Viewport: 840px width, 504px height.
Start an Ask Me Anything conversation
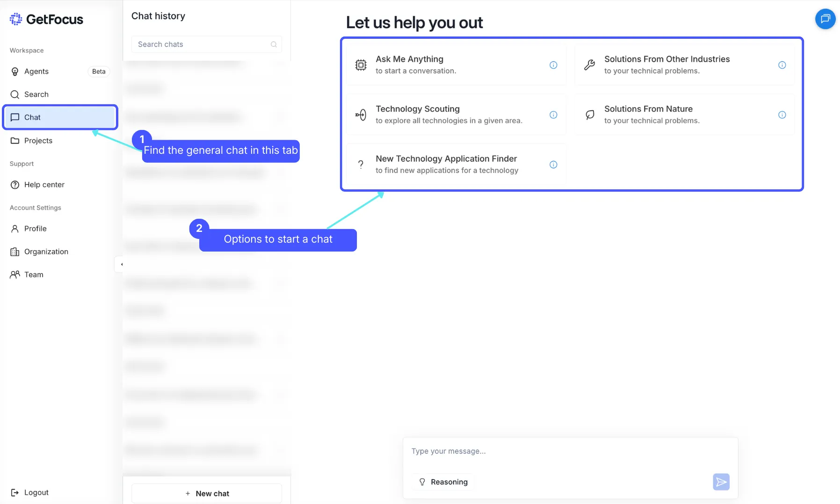coord(456,65)
